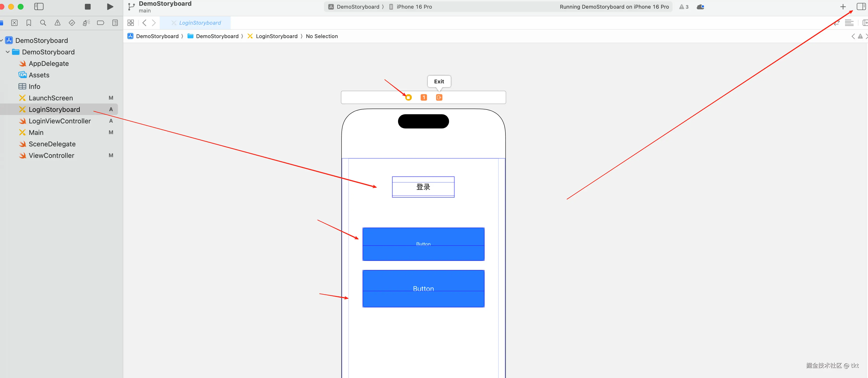Open the iPhone 16 Pro destination selector

coord(414,7)
